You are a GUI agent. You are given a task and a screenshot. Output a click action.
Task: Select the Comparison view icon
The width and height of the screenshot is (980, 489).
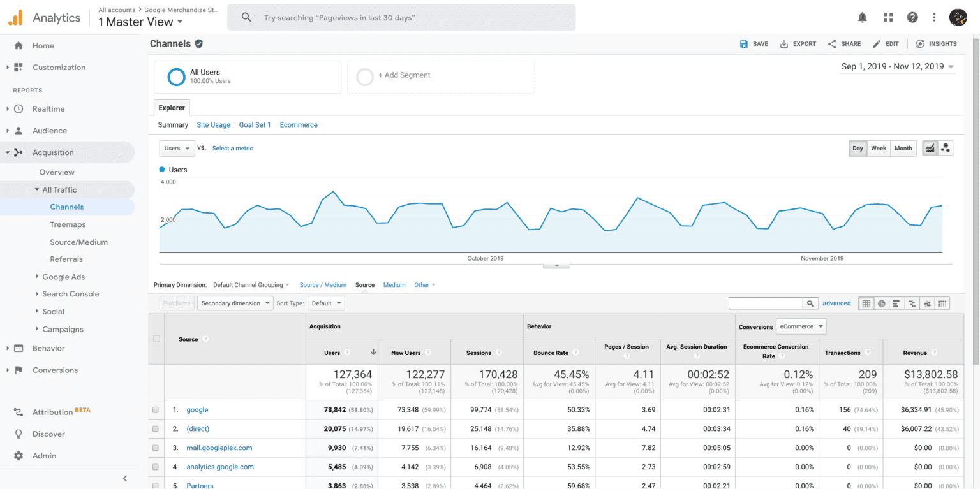point(912,303)
